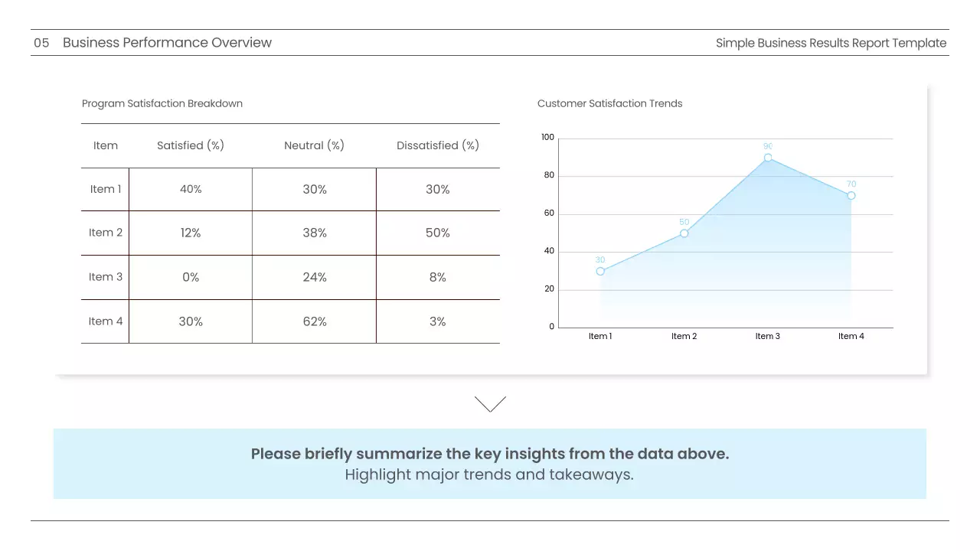Viewport: 980px width, 551px height.
Task: Select the chart data point labeled 70
Action: pos(851,196)
